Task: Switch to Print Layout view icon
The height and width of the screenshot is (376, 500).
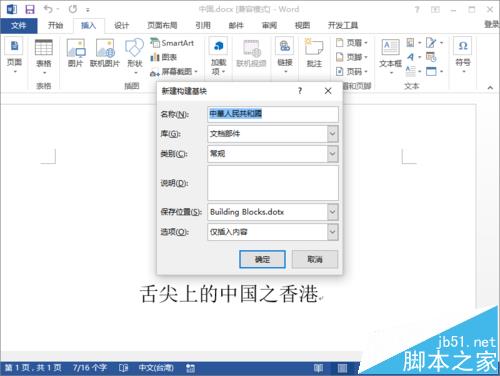Action: pyautogui.click(x=342, y=368)
